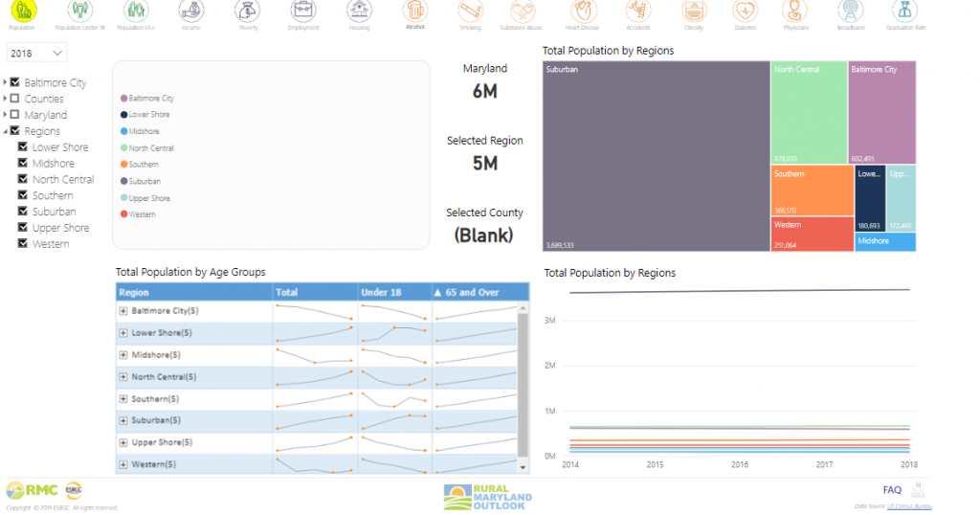Click the Housing icon
This screenshot has height=515, width=980.
pos(359,11)
